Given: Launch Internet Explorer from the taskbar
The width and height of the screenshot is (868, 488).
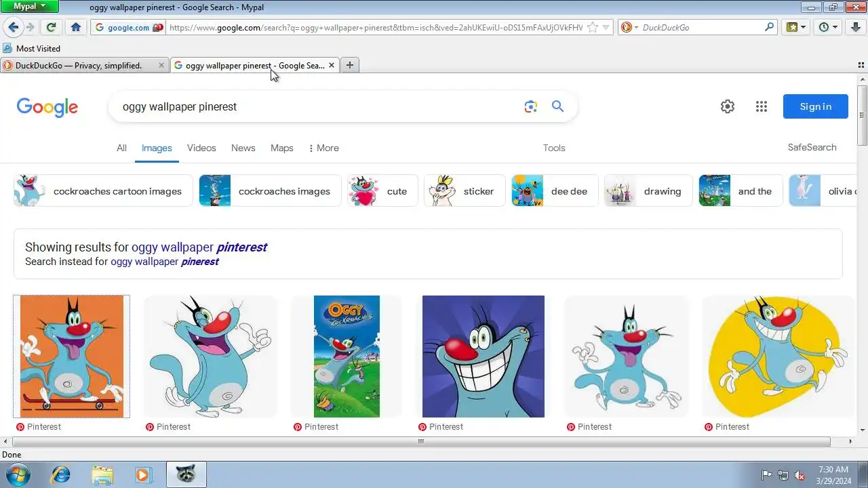Looking at the screenshot, I should [61, 474].
